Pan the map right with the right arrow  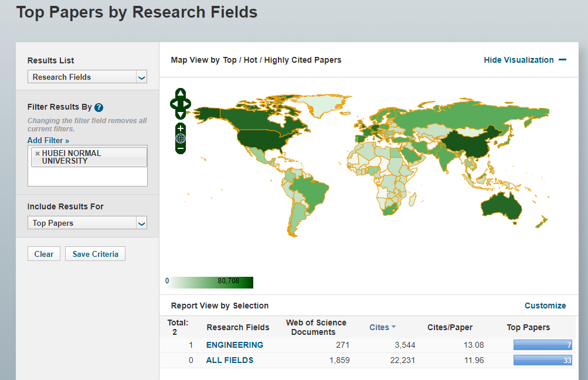click(x=187, y=104)
